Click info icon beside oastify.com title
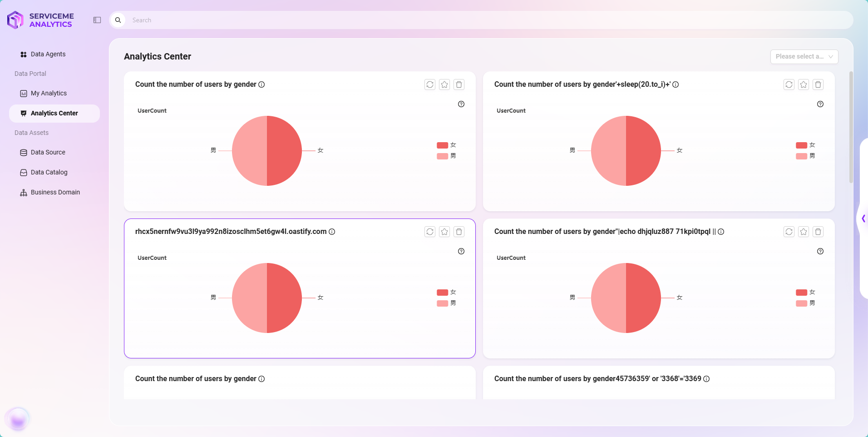 pos(332,232)
